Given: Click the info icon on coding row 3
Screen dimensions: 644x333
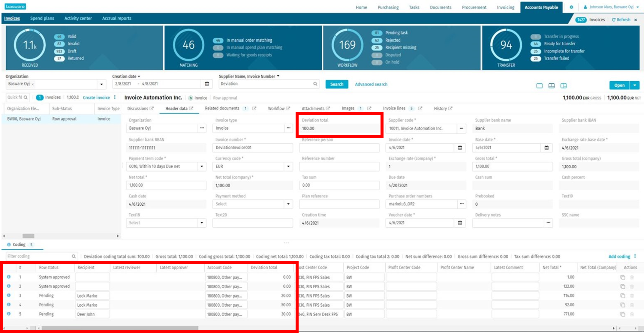Looking at the screenshot, I should [x=8, y=295].
